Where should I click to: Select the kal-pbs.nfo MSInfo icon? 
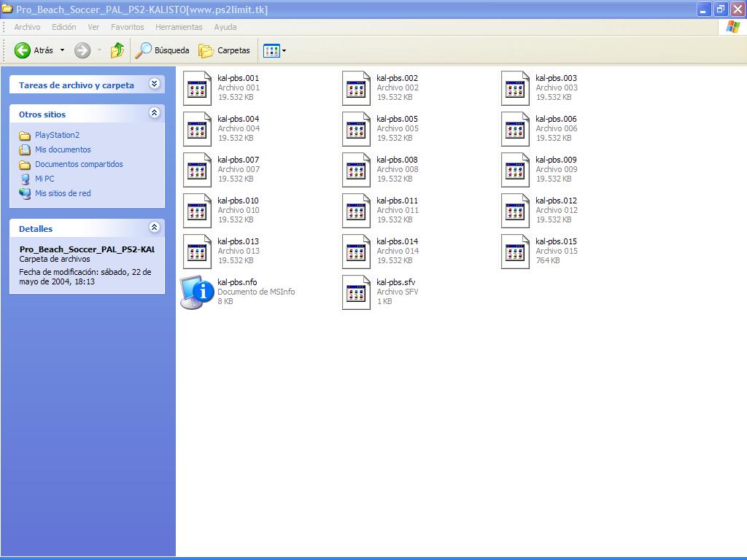pyautogui.click(x=197, y=292)
